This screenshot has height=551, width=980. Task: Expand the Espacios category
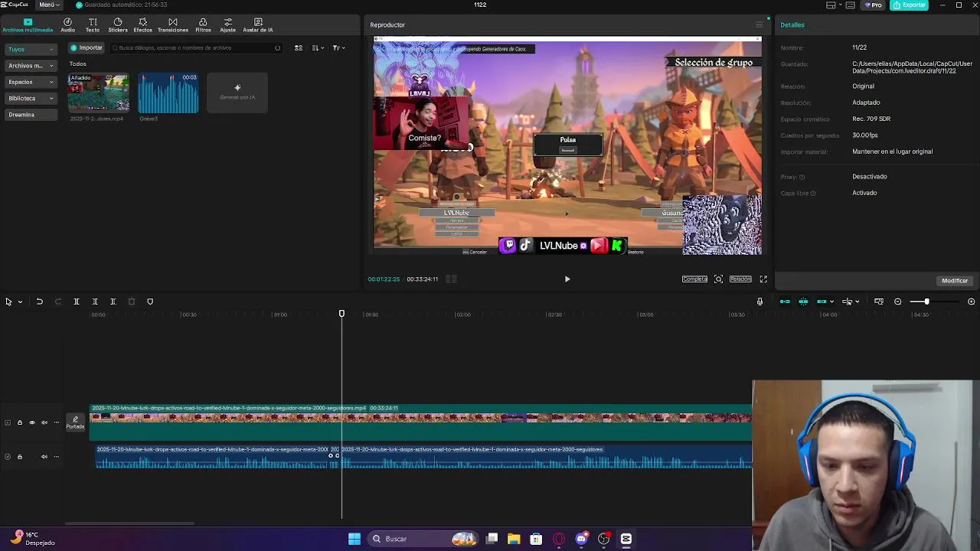31,82
